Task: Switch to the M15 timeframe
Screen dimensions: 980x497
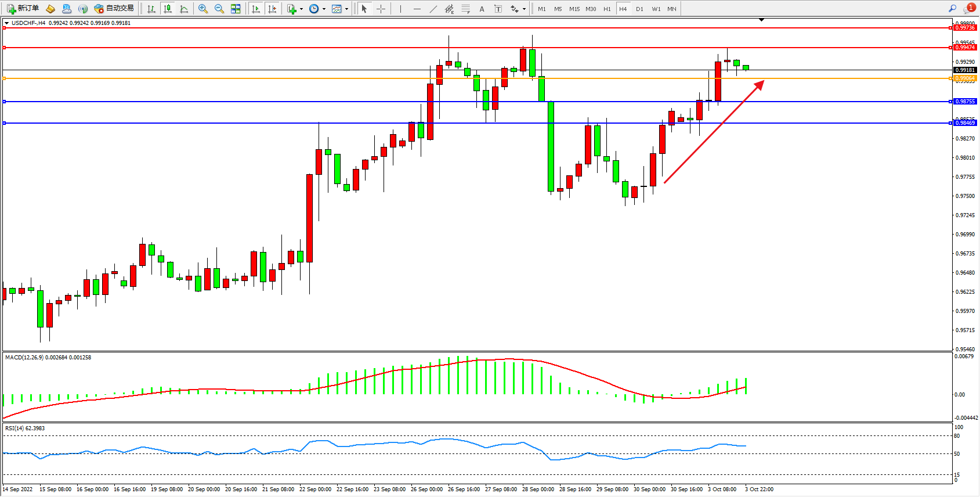Action: tap(574, 9)
